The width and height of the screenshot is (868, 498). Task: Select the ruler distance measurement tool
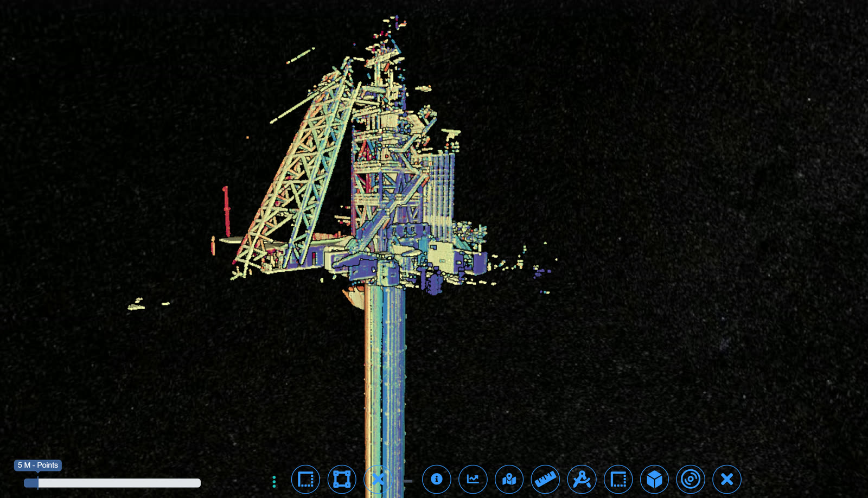[546, 480]
